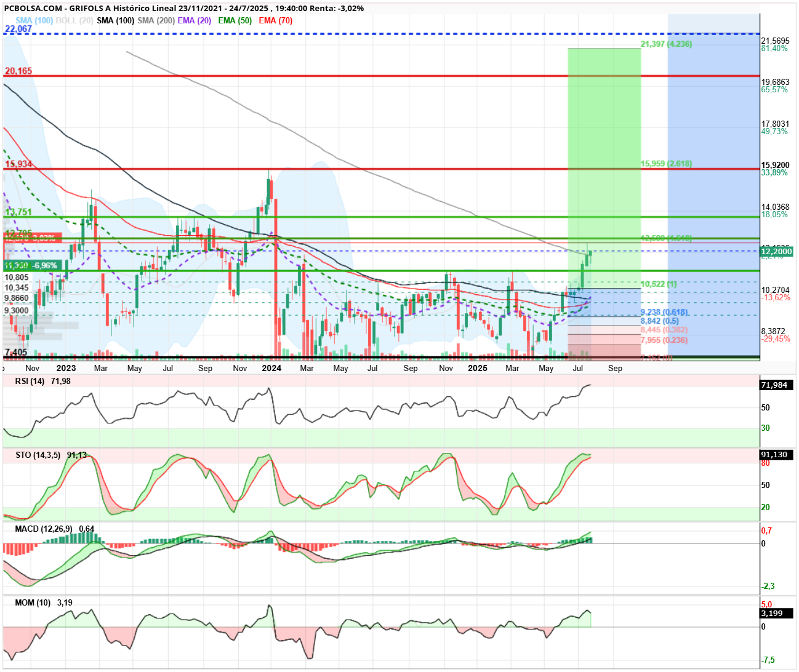The height and width of the screenshot is (672, 799).
Task: Click the 9,3000 level label
Action: [17, 310]
